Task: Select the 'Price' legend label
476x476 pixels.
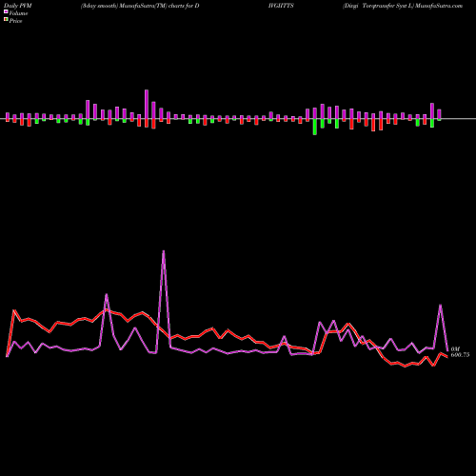Action: pos(15,21)
